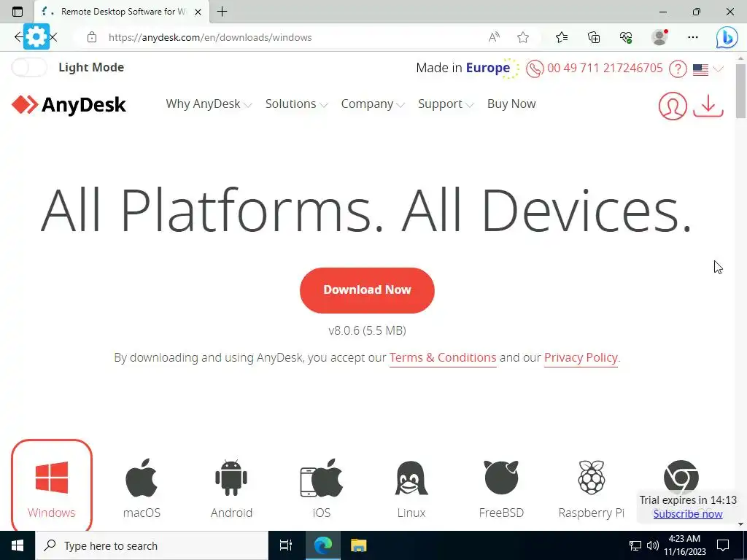Click the Subscribe now link

(687, 514)
